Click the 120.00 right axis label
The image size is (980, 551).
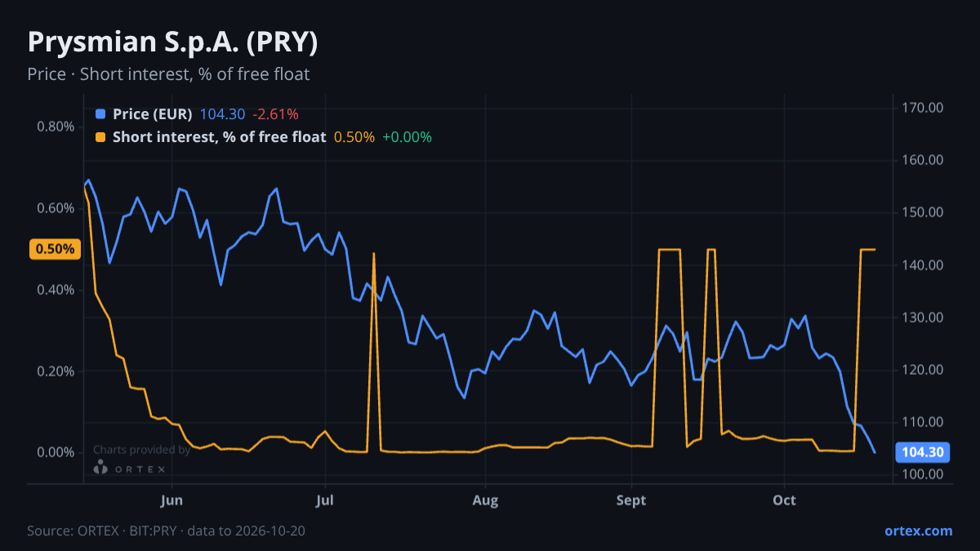924,370
